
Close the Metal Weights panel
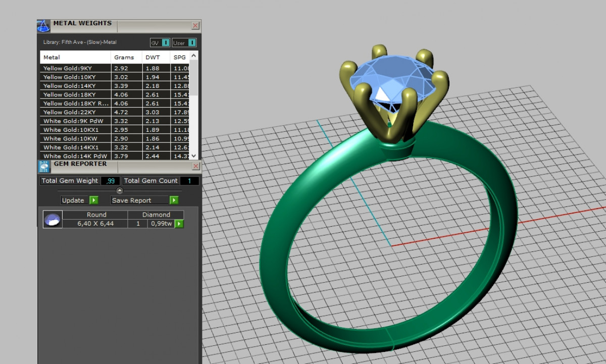tap(195, 26)
